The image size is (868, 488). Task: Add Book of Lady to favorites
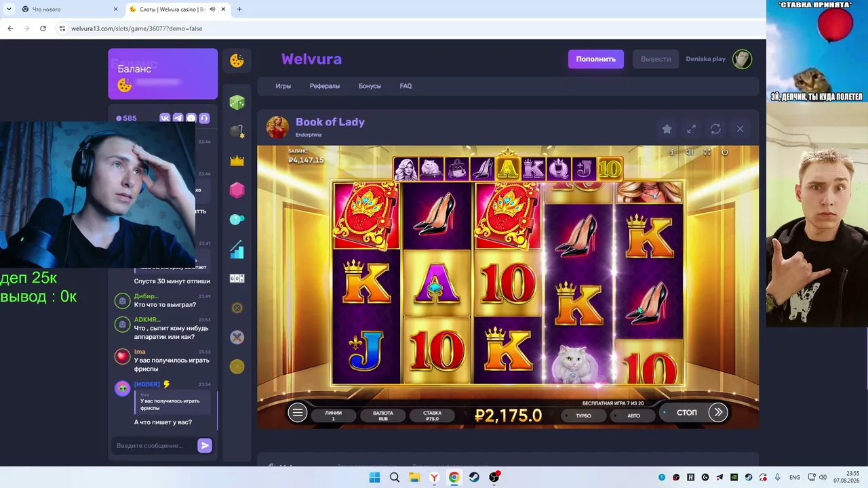[667, 129]
